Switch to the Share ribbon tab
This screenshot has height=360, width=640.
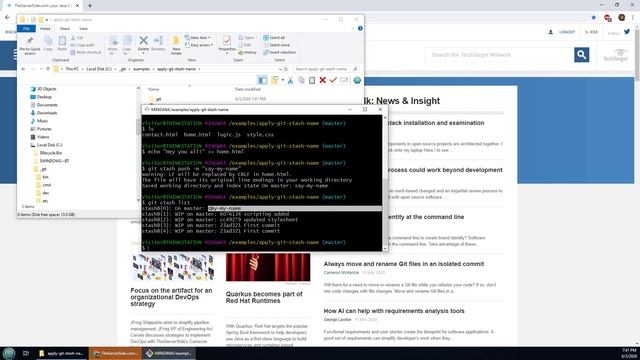pos(64,29)
